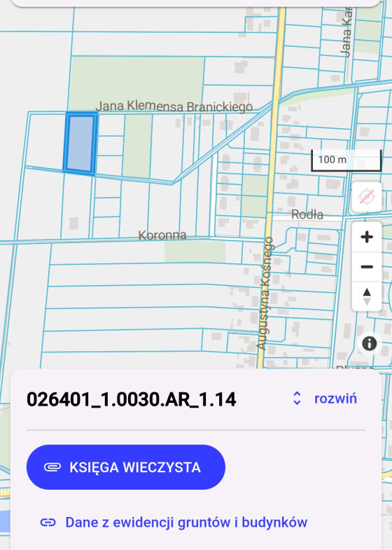Click the Koronna street label

(x=162, y=235)
